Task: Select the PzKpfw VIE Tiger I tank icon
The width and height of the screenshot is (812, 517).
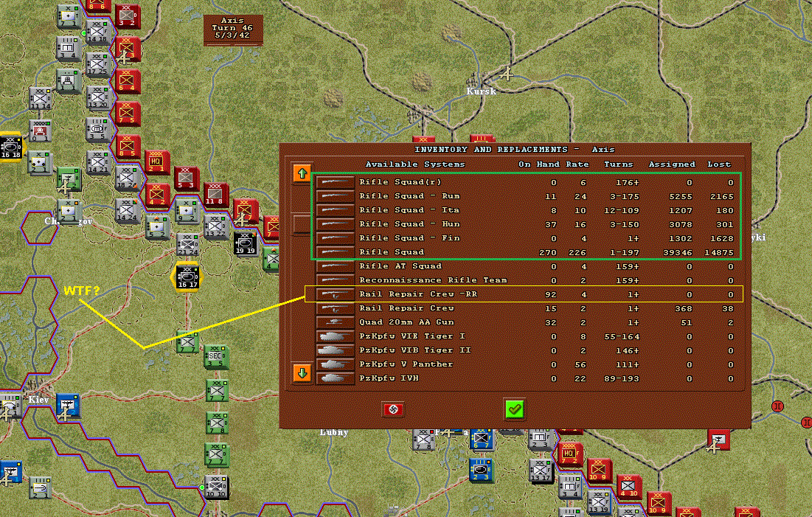Action: click(x=335, y=337)
